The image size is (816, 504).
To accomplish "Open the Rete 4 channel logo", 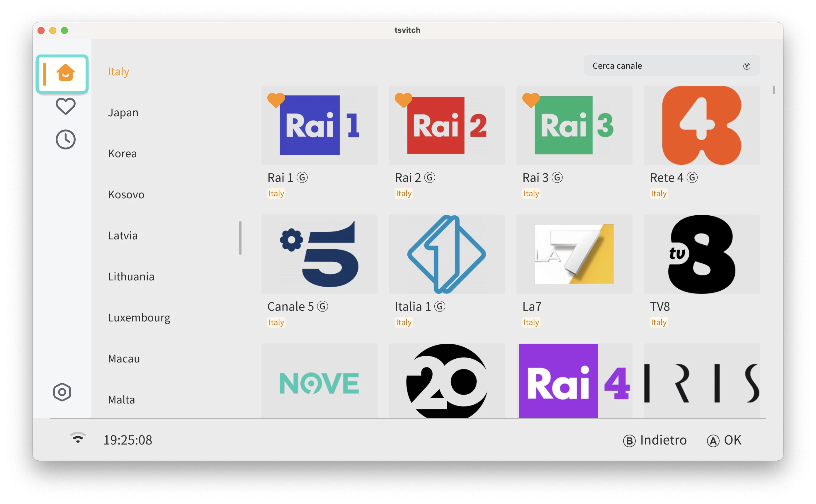I will point(702,125).
